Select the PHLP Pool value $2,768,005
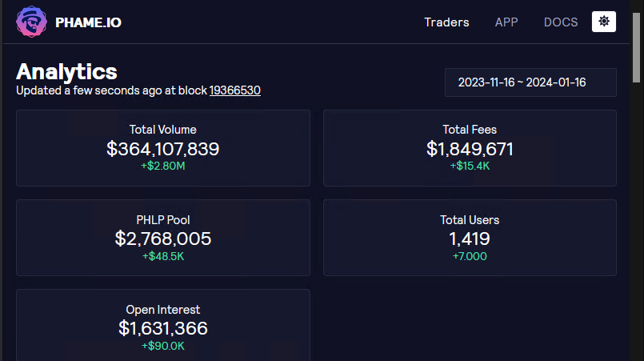This screenshot has height=361, width=644. [163, 239]
